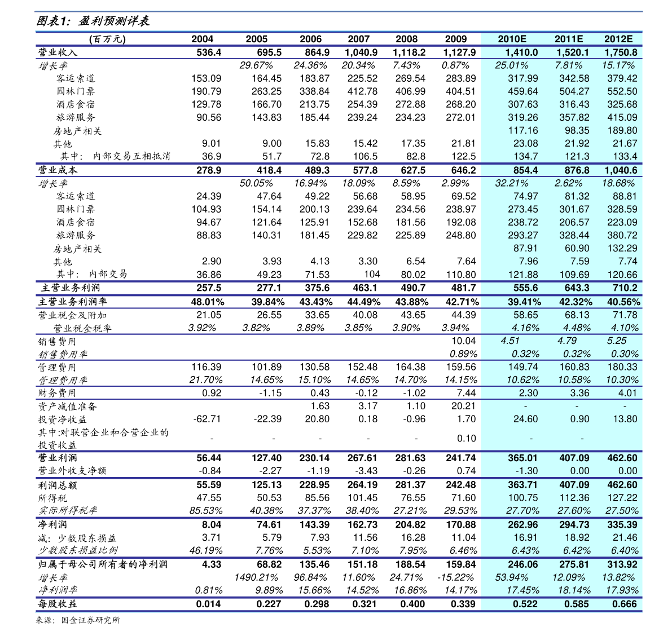This screenshot has width=672, height=636.
Task: Select the 53.94% growth cell
Action: (x=511, y=577)
